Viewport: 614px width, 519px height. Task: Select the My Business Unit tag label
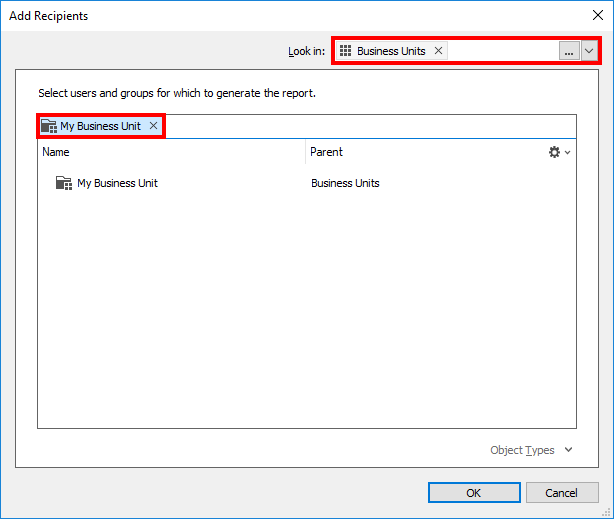coord(100,126)
